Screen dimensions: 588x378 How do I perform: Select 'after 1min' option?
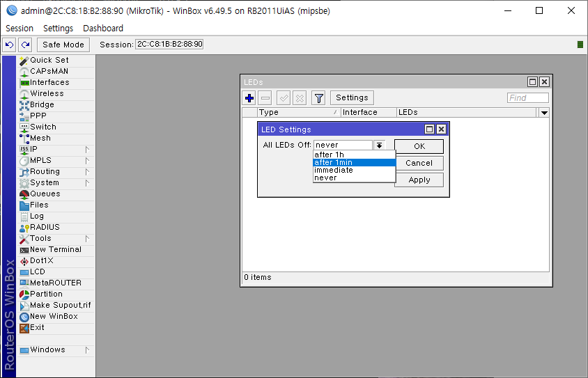pyautogui.click(x=354, y=163)
